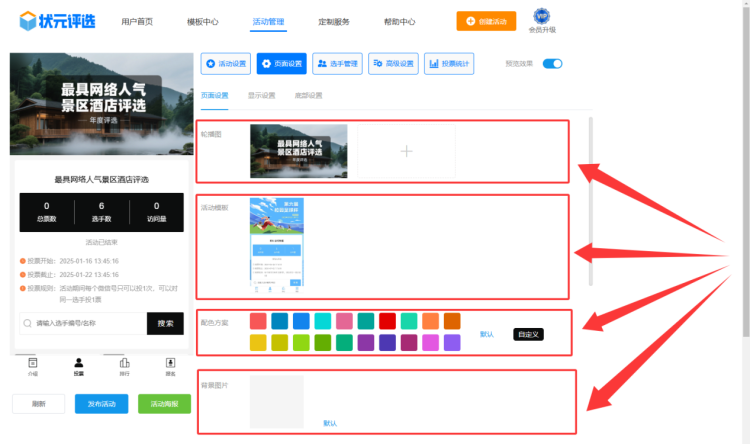Go to 模板中心 in top menu
Viewport: 750px width, 444px height.
coord(203,21)
